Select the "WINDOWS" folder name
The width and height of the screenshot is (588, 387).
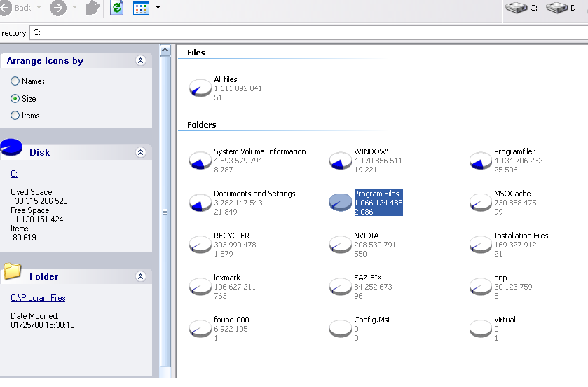click(372, 151)
